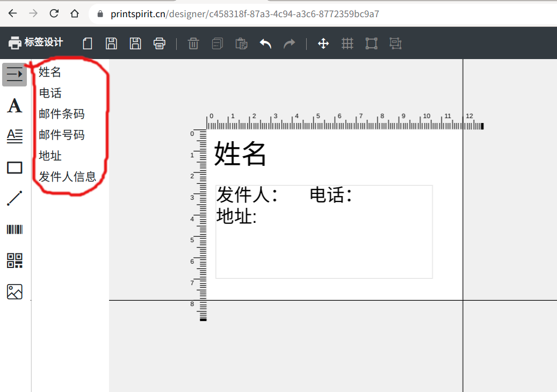557x392 pixels.
Task: Choose the 邮件条码 field from list
Action: pos(61,114)
